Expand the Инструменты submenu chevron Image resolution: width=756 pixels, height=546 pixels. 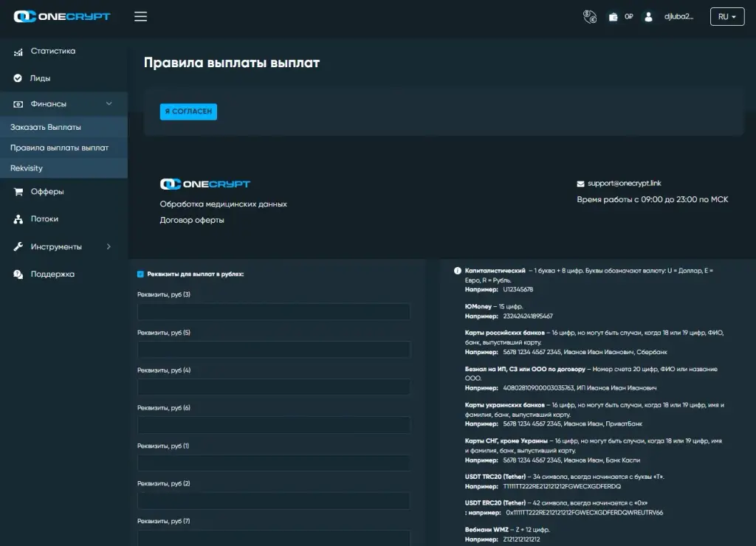click(109, 246)
